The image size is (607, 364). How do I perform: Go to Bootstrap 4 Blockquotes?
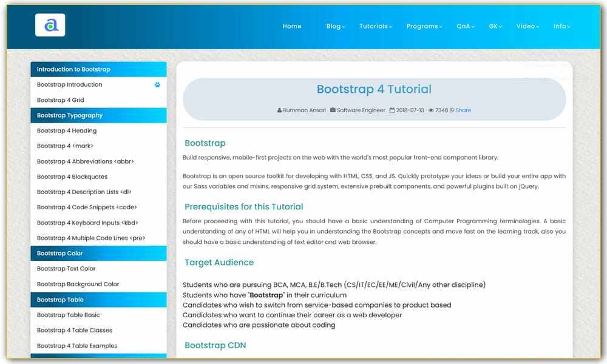click(99, 177)
